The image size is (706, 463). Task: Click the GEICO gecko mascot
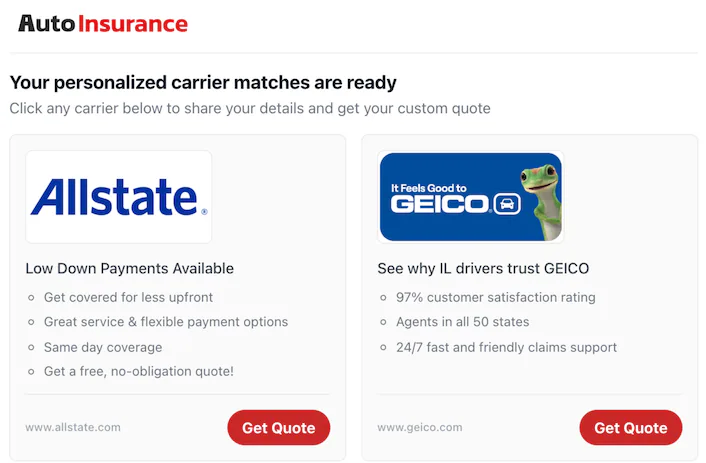coord(539,196)
